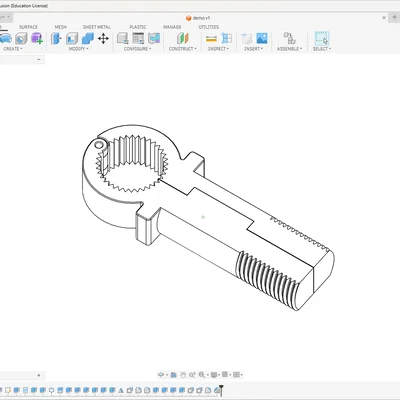The width and height of the screenshot is (400, 400).
Task: Select the Measure ruler tool
Action: [211, 39]
